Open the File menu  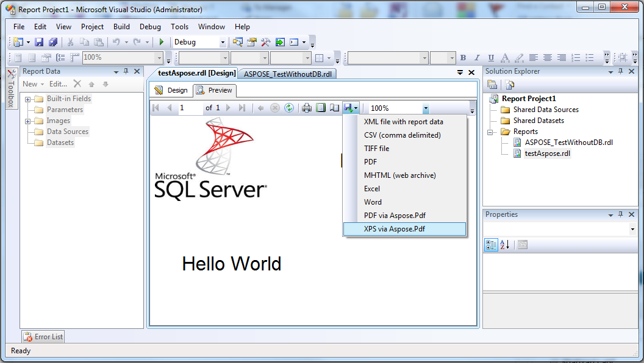pyautogui.click(x=19, y=27)
